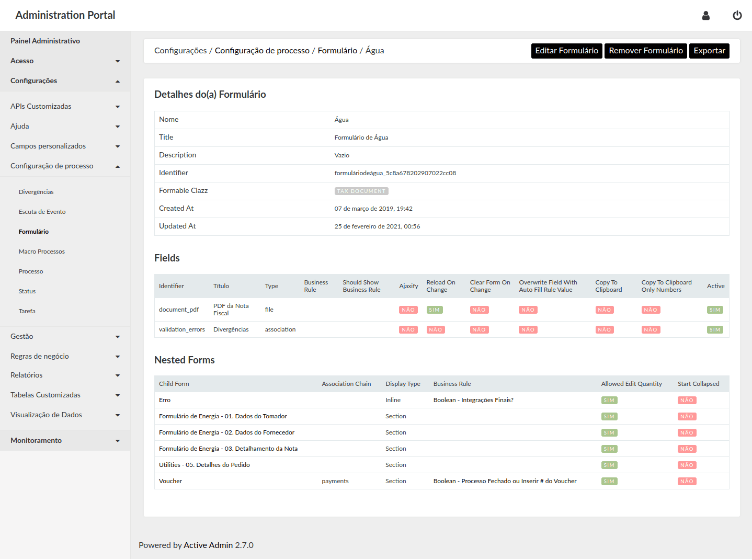Expand APIs Customizadas submenu arrow
Image resolution: width=752 pixels, height=560 pixels.
(x=118, y=107)
